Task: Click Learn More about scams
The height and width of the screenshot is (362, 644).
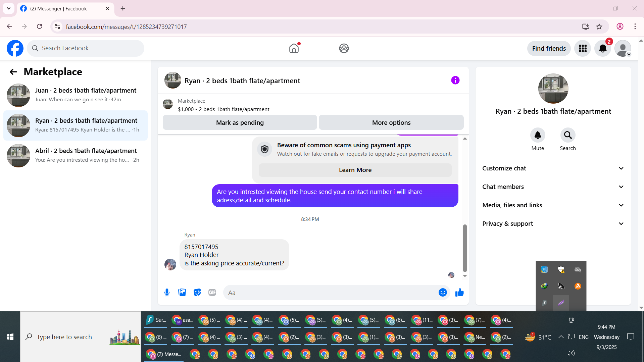Action: [x=355, y=170]
